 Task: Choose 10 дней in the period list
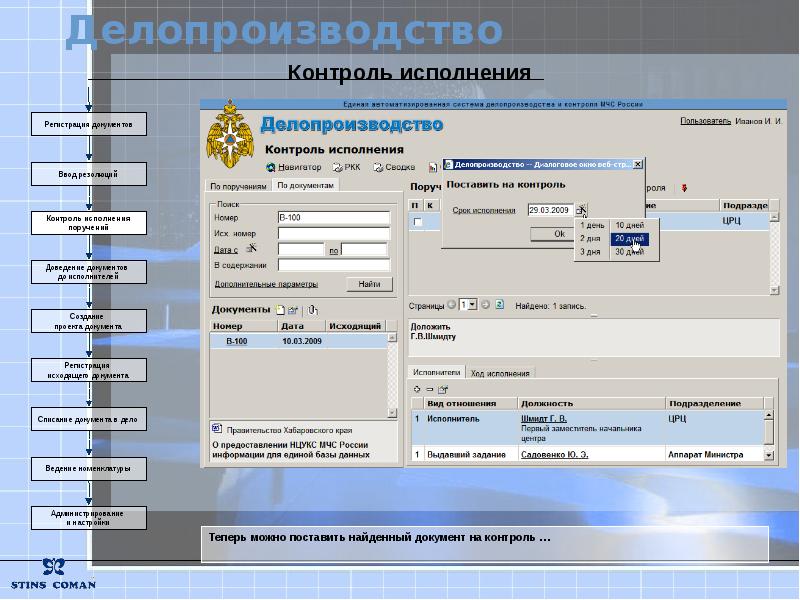click(630, 225)
